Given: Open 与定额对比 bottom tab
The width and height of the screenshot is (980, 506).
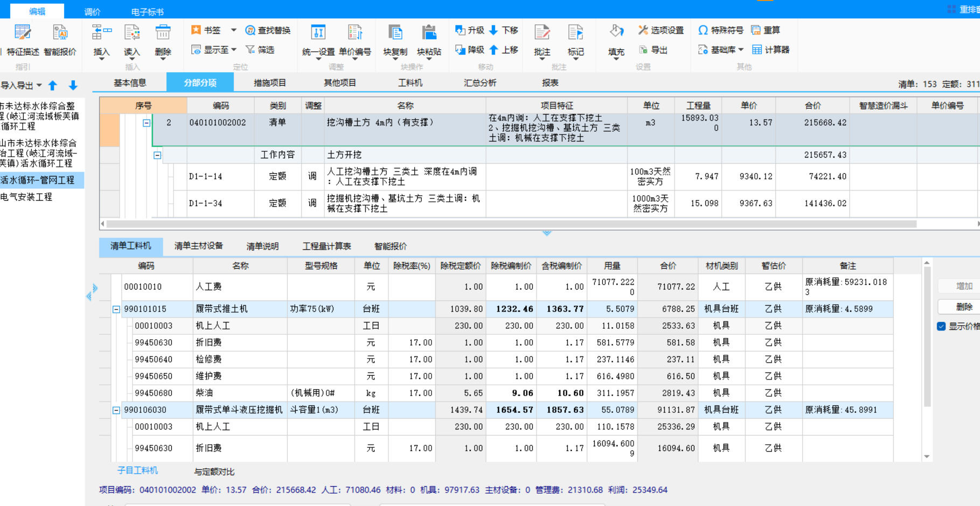Looking at the screenshot, I should [214, 472].
